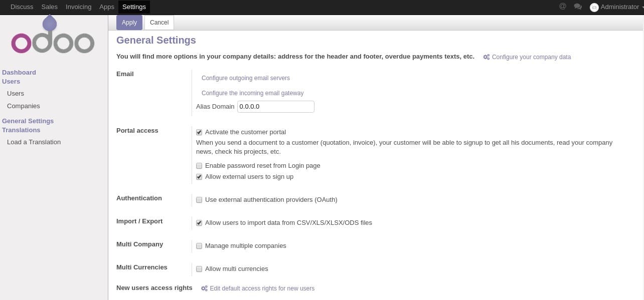
Task: Click the Multi Currencies section label
Action: [142, 267]
